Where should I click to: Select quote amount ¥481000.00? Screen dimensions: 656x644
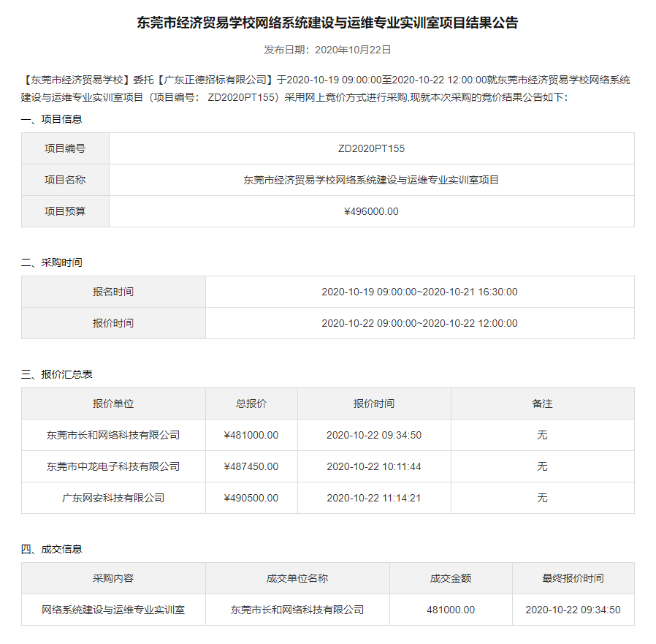click(251, 435)
